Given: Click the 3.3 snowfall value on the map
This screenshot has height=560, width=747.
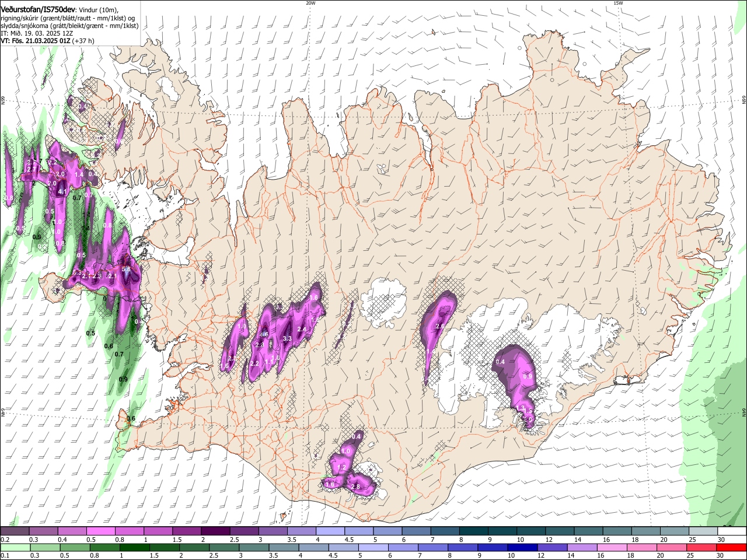Looking at the screenshot, I should [x=287, y=338].
